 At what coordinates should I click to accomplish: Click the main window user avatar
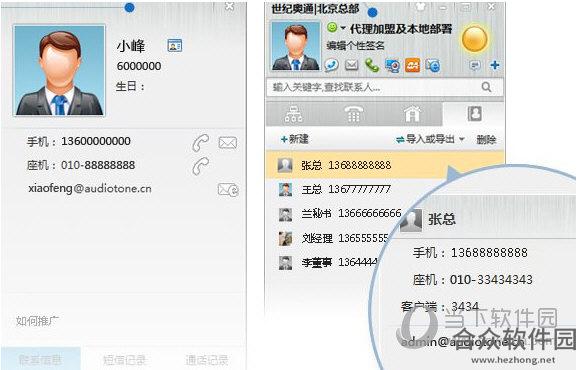(296, 46)
